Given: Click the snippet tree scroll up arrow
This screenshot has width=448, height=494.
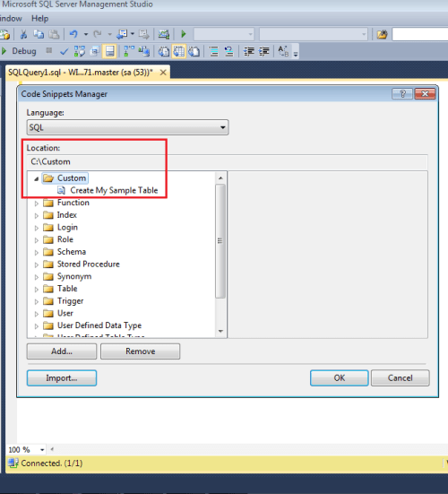Looking at the screenshot, I should tap(220, 178).
